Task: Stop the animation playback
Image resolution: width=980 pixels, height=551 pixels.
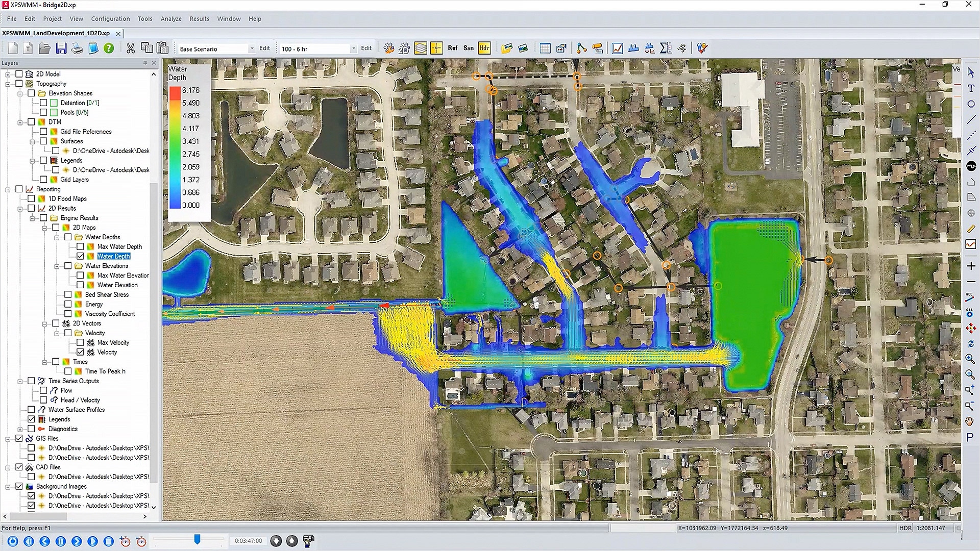Action: 109,541
